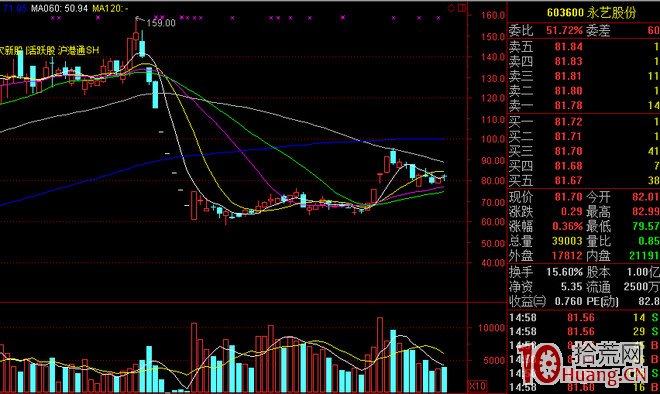The width and height of the screenshot is (660, 394).
Task: Select the 买五 bid row at 81.67
Action: pos(584,181)
